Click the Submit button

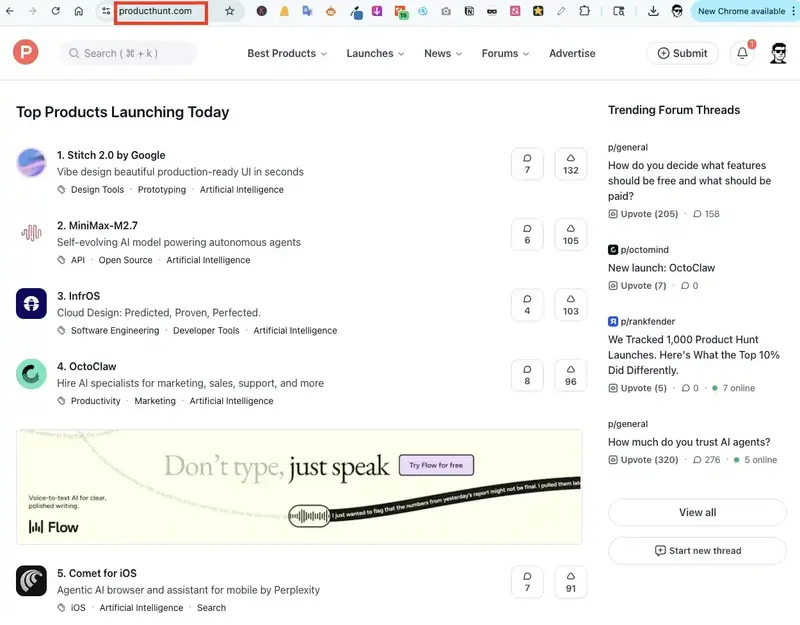(x=682, y=53)
